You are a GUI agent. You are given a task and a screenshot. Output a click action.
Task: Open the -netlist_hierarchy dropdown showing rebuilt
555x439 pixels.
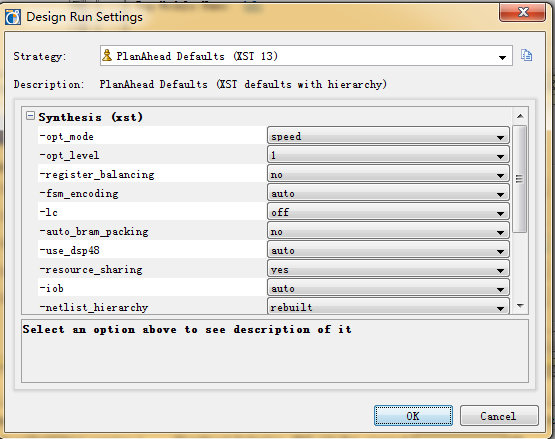388,307
